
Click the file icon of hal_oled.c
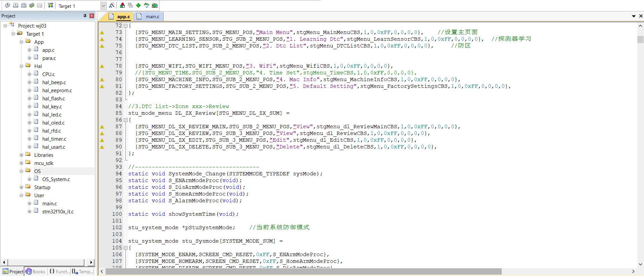(36, 122)
